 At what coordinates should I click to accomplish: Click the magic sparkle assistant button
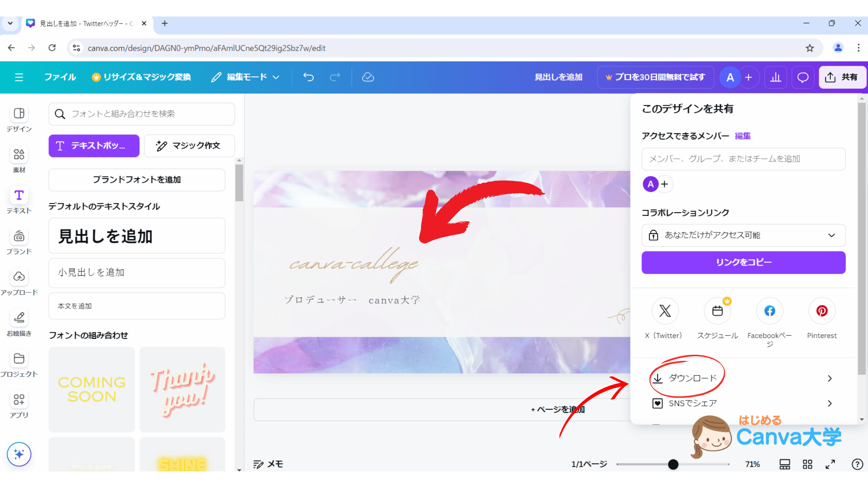(19, 454)
